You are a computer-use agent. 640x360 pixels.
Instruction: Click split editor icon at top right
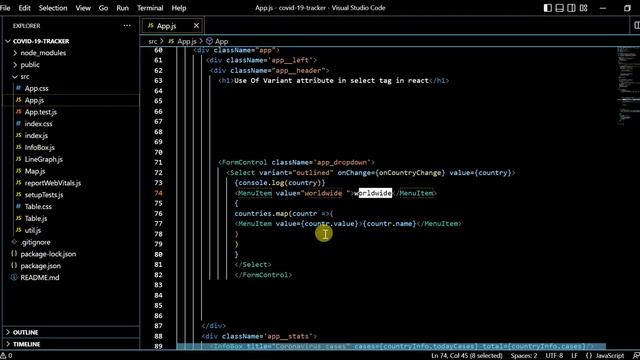tap(636, 25)
